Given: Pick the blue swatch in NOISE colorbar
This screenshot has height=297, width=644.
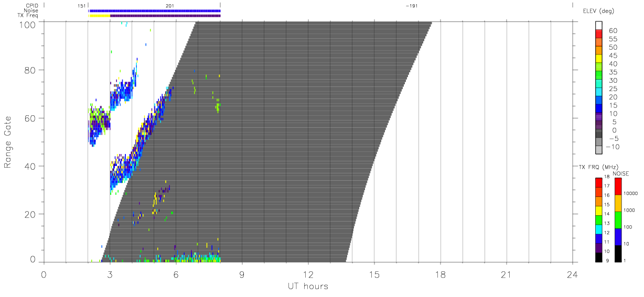Looking at the screenshot, I should point(618,237).
